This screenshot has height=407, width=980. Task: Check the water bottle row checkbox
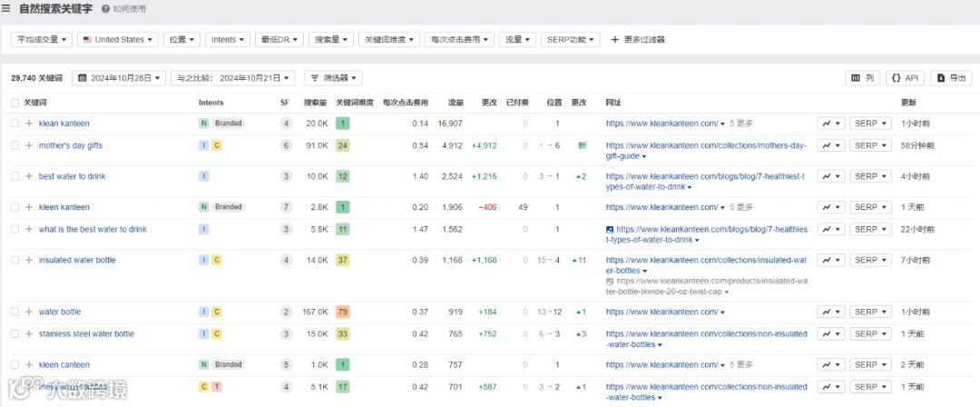(x=15, y=312)
